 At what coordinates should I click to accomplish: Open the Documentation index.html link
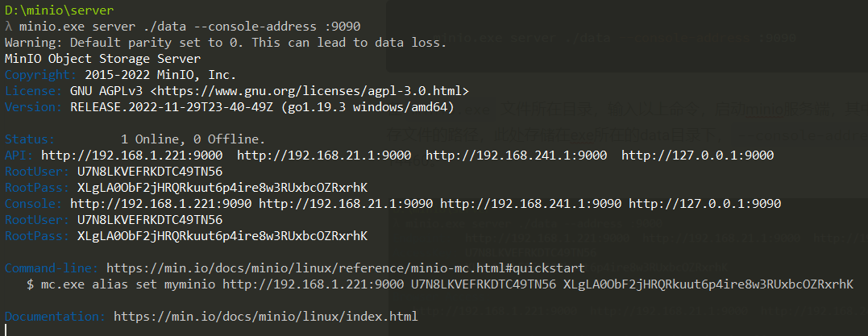266,317
